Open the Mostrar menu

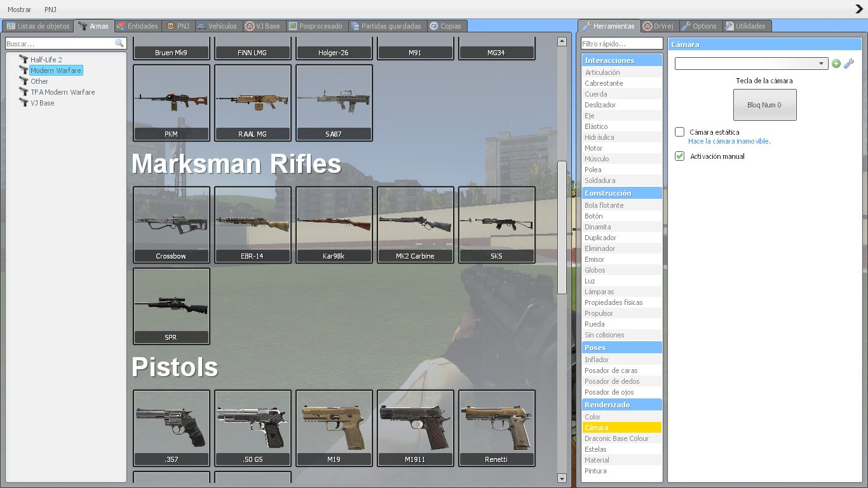pyautogui.click(x=20, y=10)
